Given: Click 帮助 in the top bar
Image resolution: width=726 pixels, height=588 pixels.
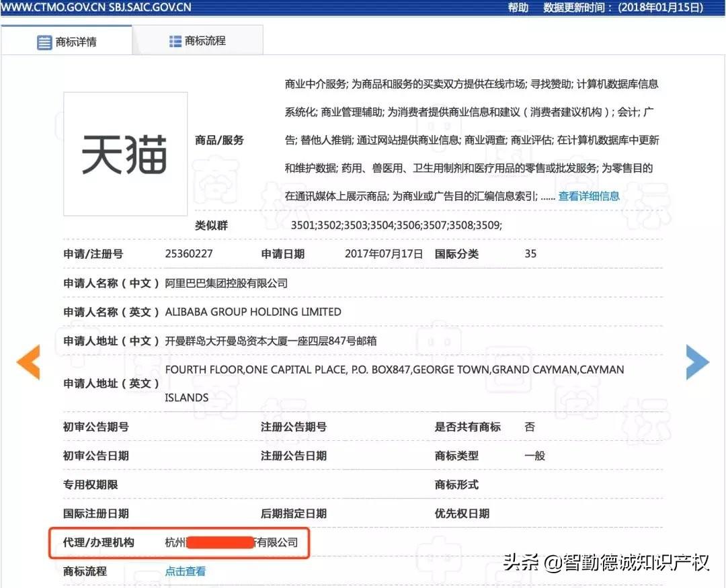Looking at the screenshot, I should pyautogui.click(x=518, y=7).
